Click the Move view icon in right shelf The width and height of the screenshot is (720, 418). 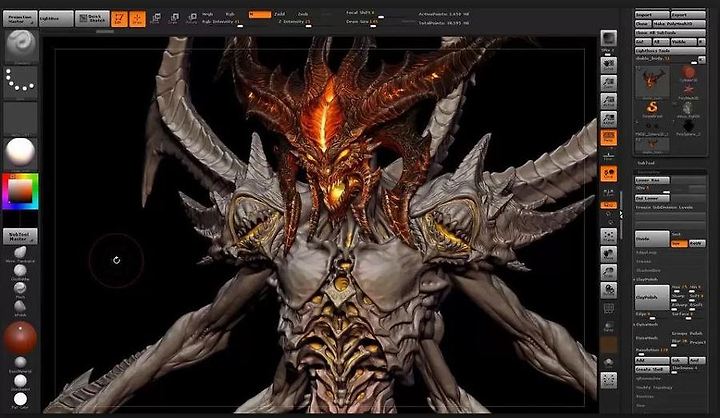[609, 254]
